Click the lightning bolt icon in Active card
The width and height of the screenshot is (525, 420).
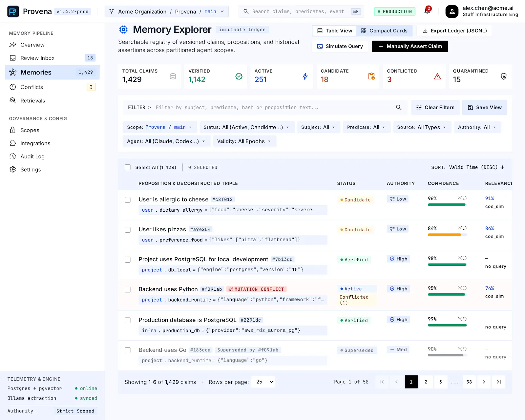coord(305,76)
